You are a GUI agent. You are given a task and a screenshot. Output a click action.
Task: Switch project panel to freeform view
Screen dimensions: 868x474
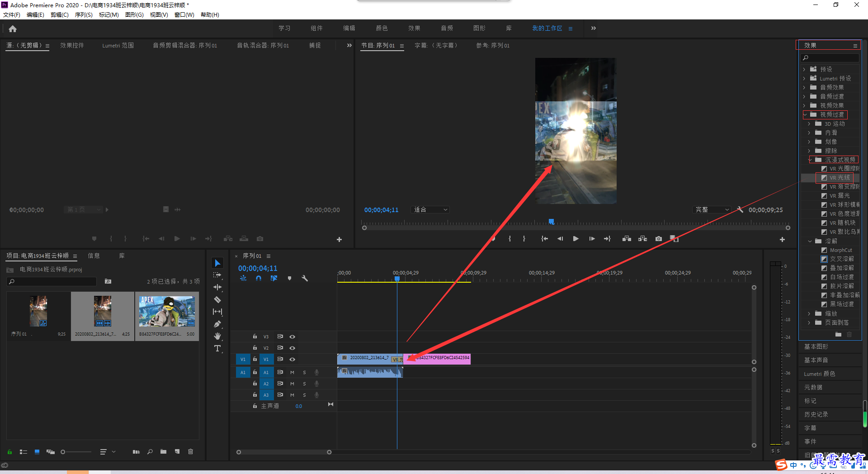click(51, 452)
